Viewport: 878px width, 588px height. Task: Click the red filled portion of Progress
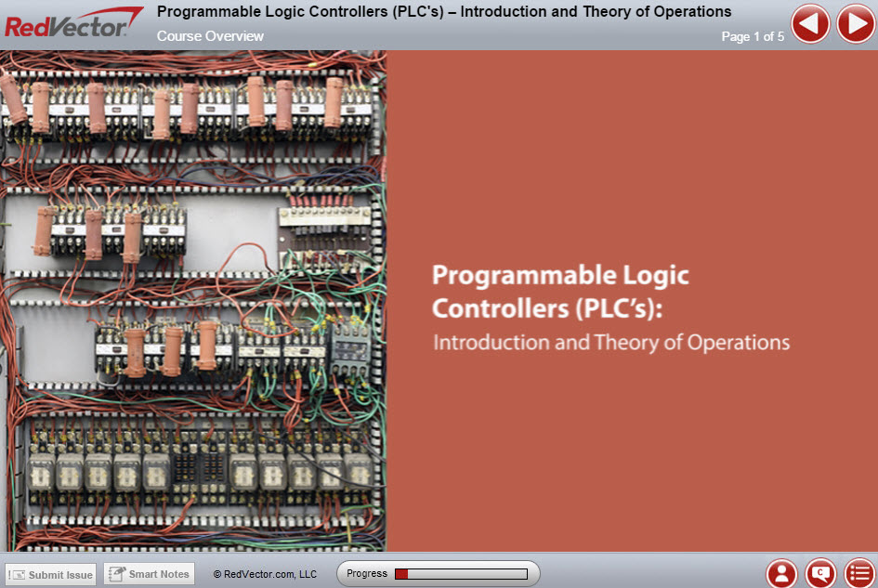pos(401,574)
